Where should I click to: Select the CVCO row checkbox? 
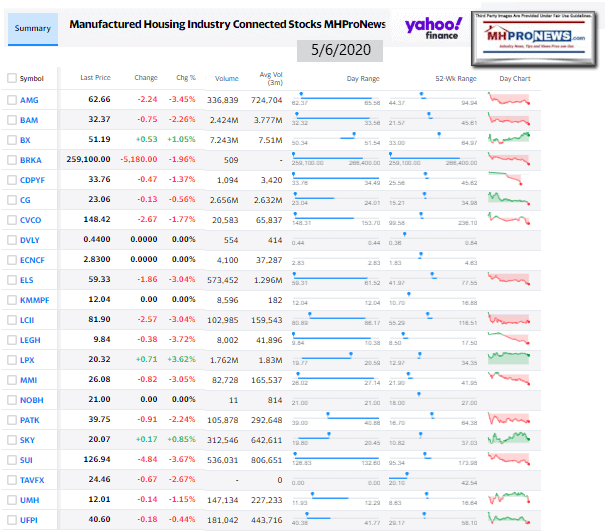coord(11,219)
